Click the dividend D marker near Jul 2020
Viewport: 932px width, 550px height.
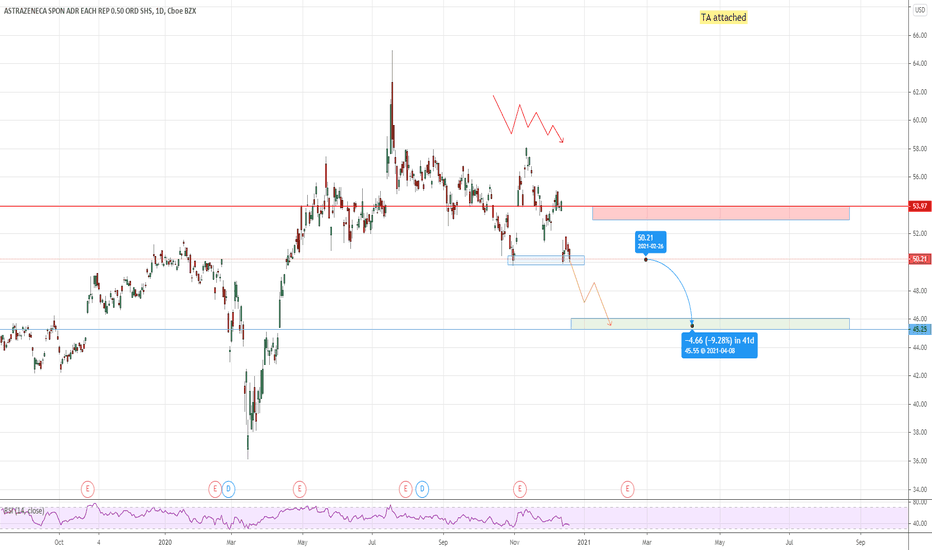click(422, 489)
